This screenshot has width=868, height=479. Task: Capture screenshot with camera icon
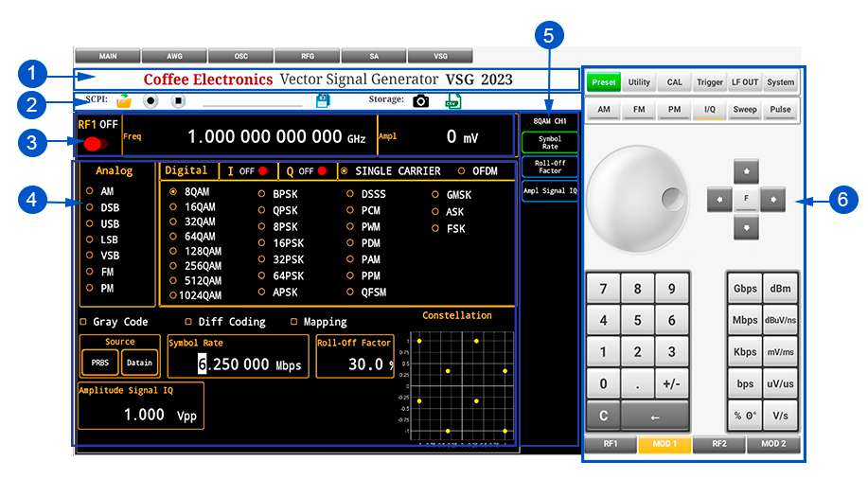click(x=420, y=100)
